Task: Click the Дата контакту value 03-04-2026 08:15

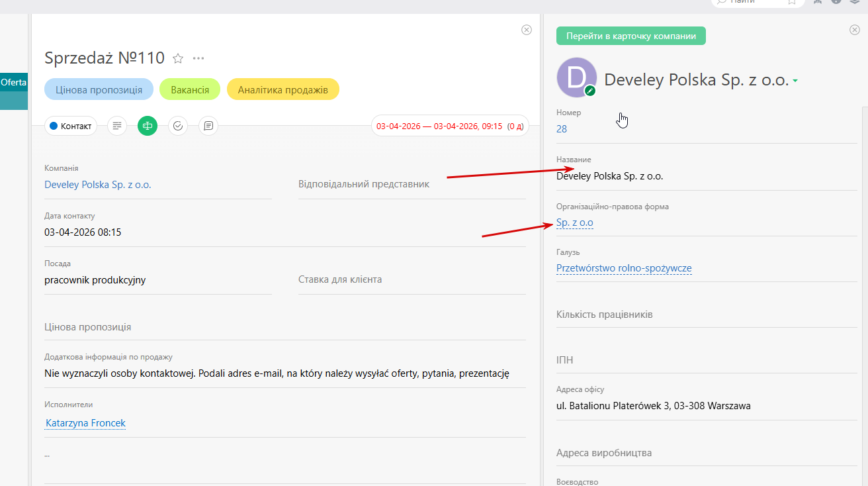Action: 83,232
